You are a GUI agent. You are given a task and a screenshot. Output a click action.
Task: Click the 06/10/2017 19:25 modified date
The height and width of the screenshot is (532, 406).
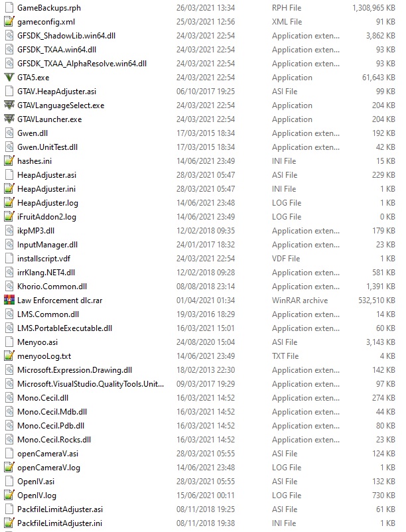point(206,92)
